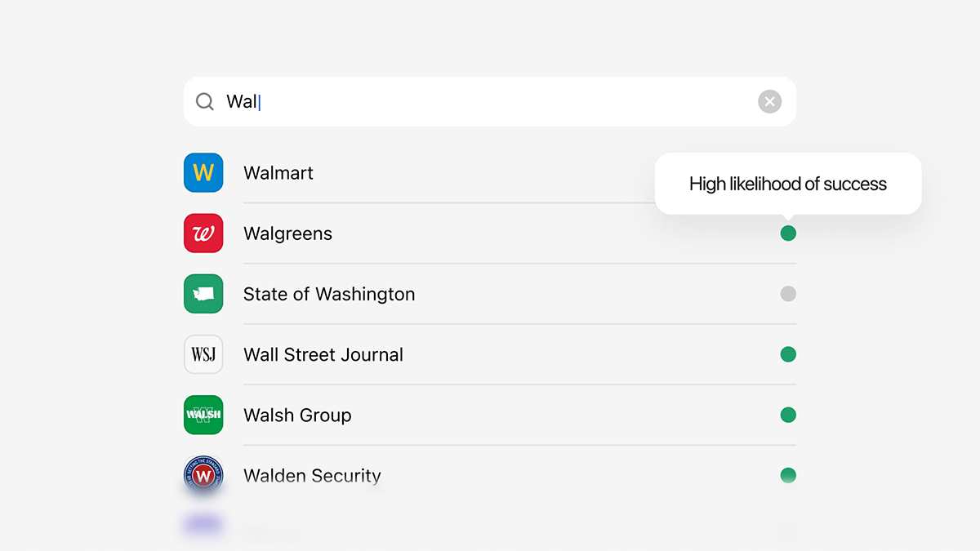980x551 pixels.
Task: Select the Walgreens red logo icon
Action: [203, 233]
